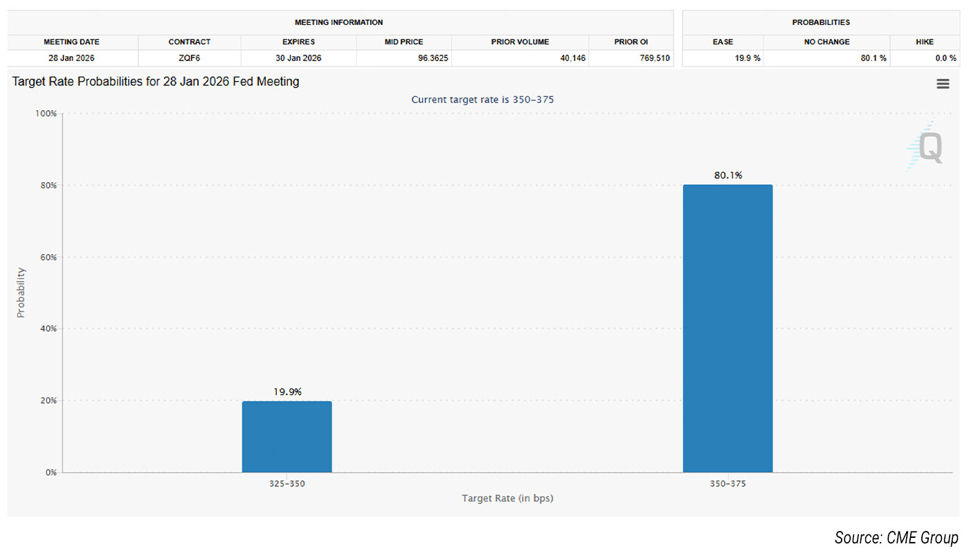
Task: Select the 350-375 target rate bar
Action: pos(727,329)
